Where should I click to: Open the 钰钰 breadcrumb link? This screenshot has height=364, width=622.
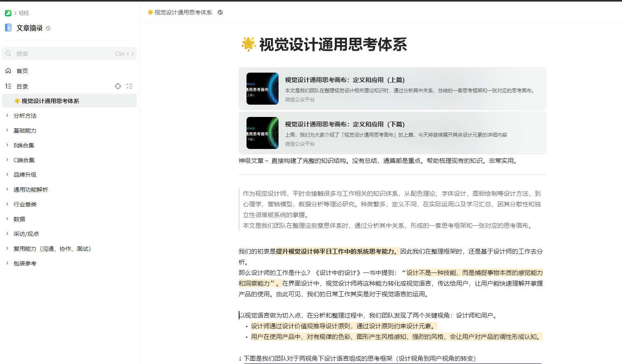click(x=24, y=13)
